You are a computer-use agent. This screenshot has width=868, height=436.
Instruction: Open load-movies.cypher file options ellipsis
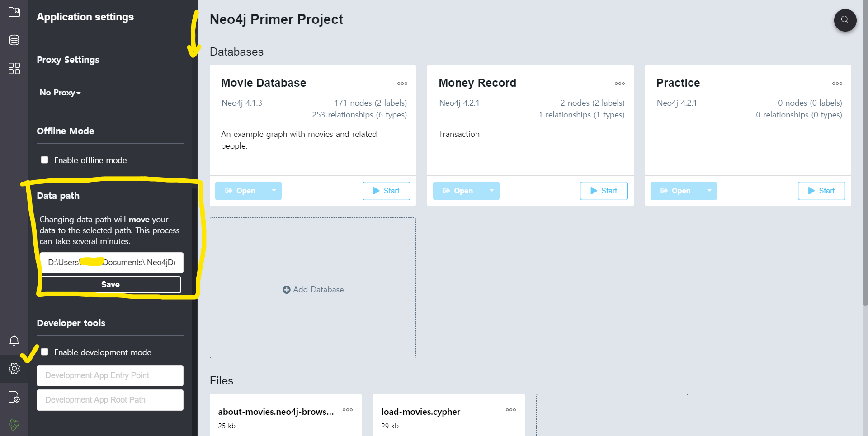pyautogui.click(x=511, y=410)
